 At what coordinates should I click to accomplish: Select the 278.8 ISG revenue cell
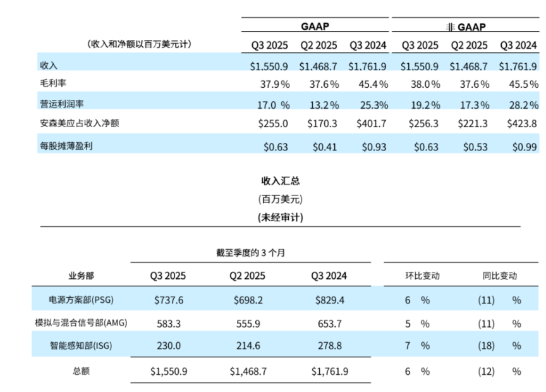(x=329, y=346)
